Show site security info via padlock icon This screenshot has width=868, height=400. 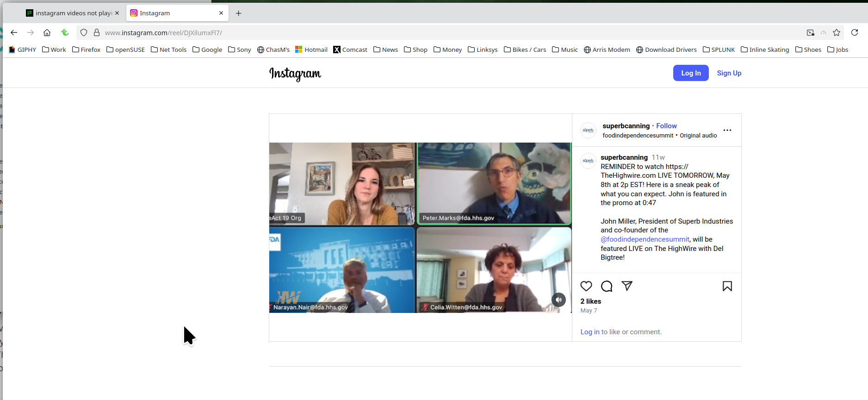point(97,32)
